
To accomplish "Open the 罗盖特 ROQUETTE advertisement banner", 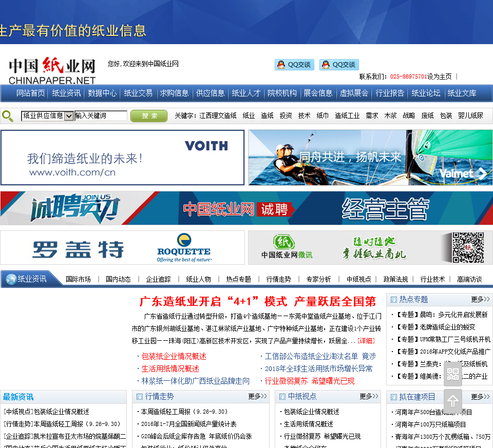I will pyautogui.click(x=122, y=248).
